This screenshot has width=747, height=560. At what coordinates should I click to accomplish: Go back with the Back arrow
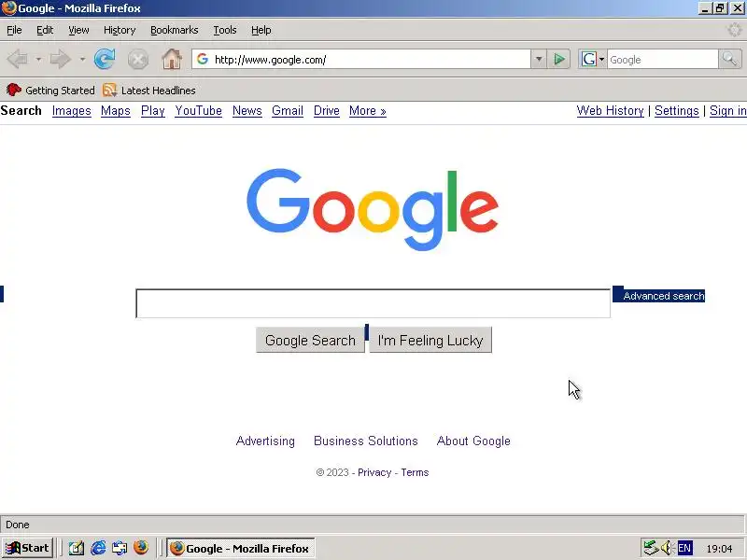tap(18, 60)
